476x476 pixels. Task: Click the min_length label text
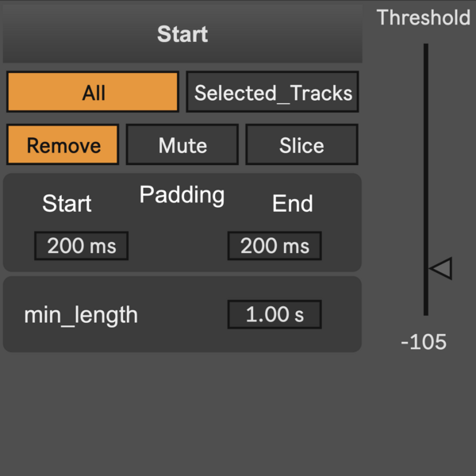(81, 315)
